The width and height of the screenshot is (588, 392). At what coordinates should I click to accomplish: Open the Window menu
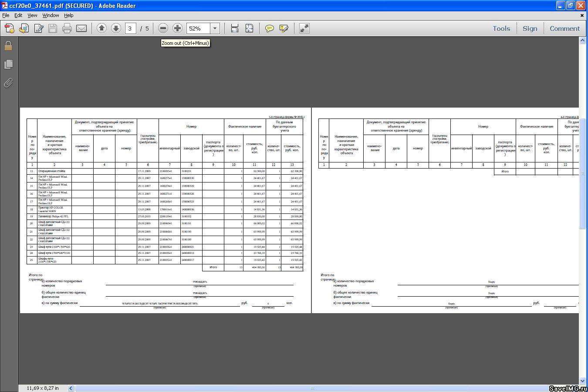coord(51,15)
